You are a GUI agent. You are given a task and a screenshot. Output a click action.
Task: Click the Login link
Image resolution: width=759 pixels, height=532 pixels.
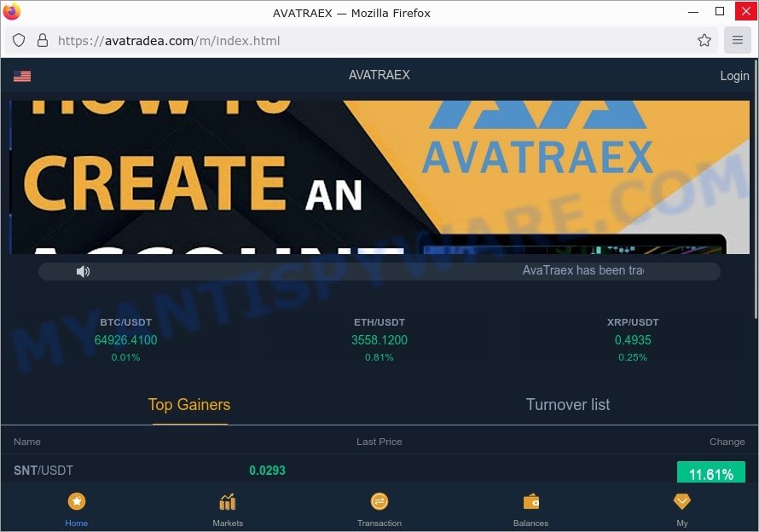coord(734,76)
